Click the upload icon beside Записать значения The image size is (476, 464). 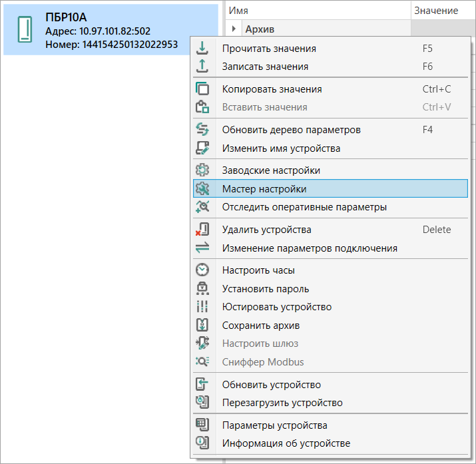pyautogui.click(x=202, y=66)
